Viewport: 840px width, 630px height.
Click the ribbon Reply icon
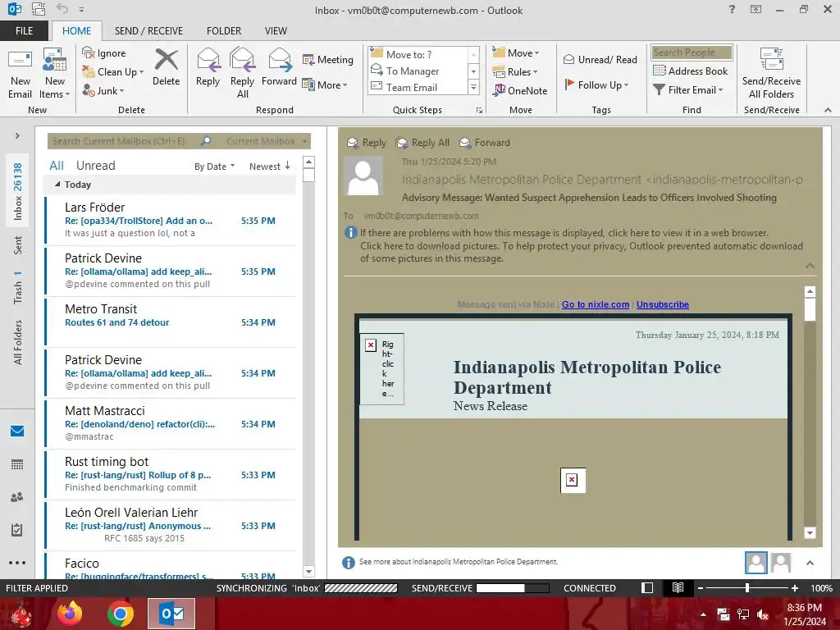click(208, 67)
